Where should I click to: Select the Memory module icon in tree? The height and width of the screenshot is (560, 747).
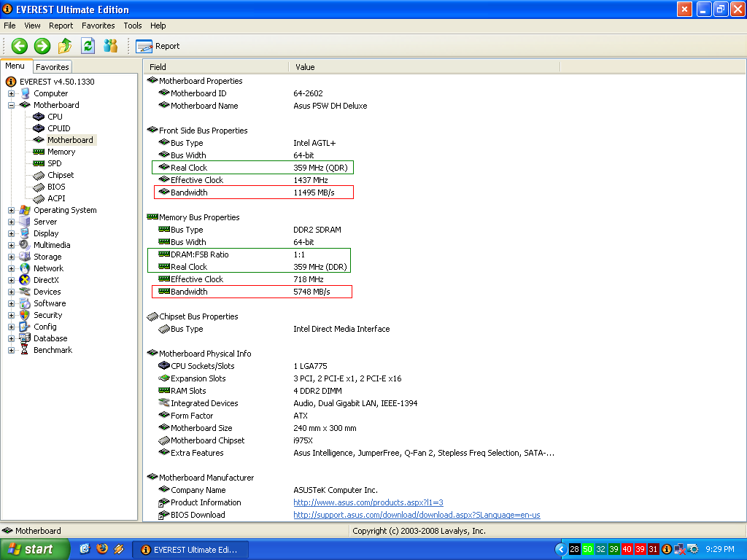(x=39, y=152)
